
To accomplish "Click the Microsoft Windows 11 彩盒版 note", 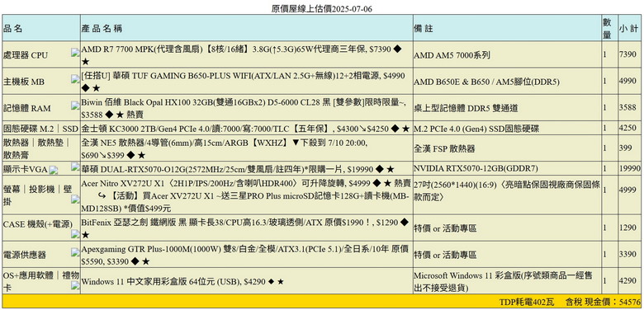I will click(504, 281).
